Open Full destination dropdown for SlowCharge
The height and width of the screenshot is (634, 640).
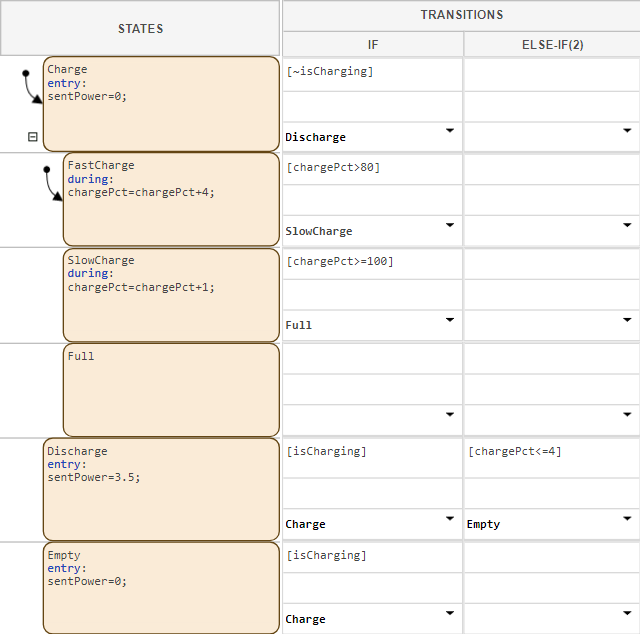(x=449, y=319)
